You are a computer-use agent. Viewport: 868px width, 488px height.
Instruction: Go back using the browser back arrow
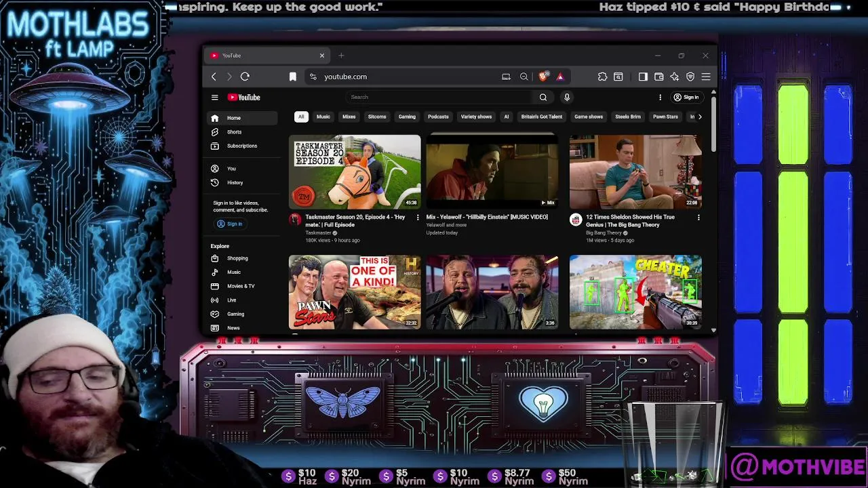tap(214, 77)
